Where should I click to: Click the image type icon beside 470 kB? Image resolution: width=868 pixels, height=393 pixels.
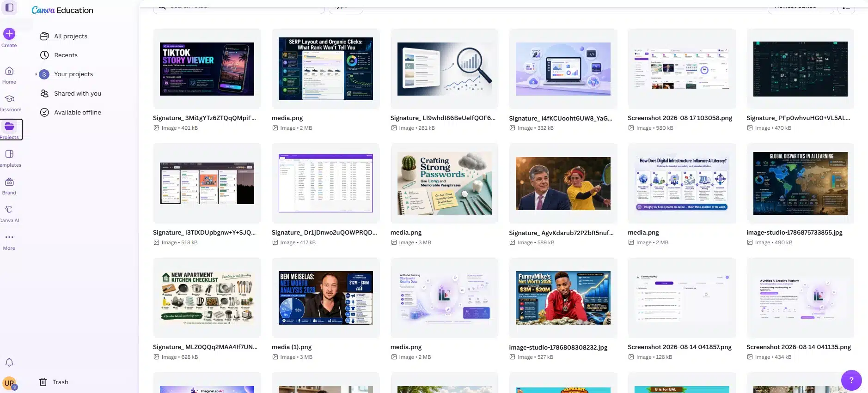(750, 128)
